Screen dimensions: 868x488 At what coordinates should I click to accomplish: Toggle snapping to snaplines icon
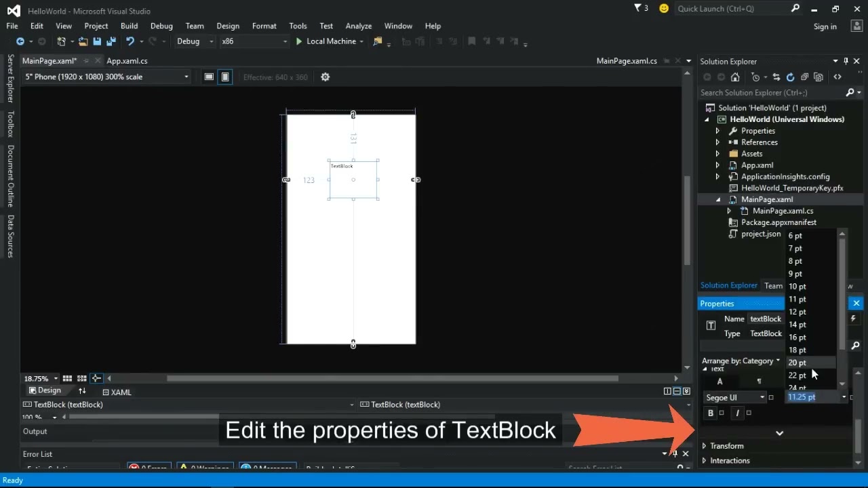tap(96, 378)
